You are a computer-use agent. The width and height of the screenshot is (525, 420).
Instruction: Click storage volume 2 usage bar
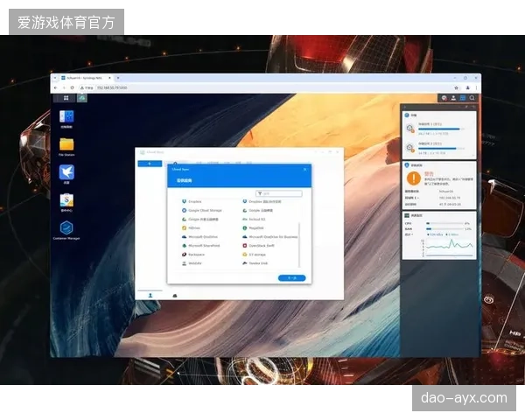pyautogui.click(x=441, y=149)
